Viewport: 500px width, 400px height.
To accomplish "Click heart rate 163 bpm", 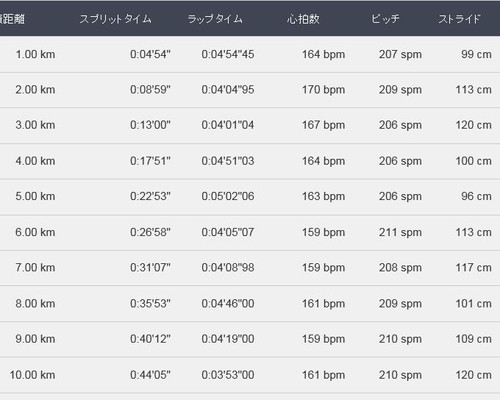I will pyautogui.click(x=323, y=196).
